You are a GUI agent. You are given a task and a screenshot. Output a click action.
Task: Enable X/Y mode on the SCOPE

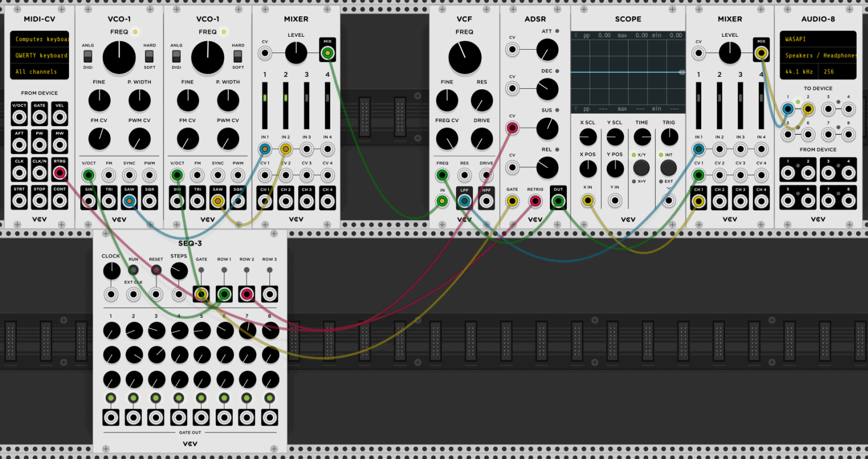pyautogui.click(x=643, y=166)
